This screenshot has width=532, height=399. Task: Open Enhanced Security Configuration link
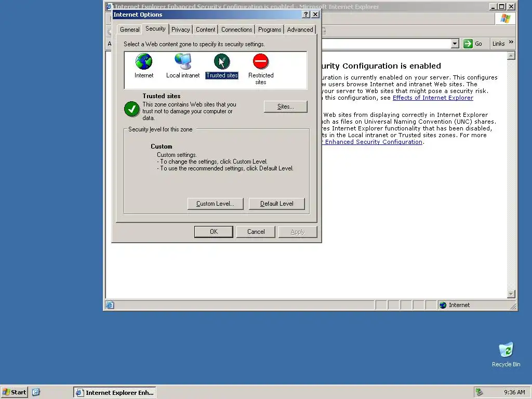pyautogui.click(x=373, y=142)
